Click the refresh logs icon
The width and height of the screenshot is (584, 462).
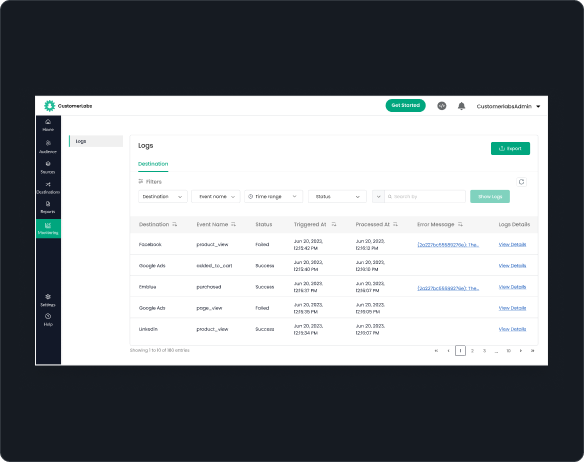pos(521,182)
